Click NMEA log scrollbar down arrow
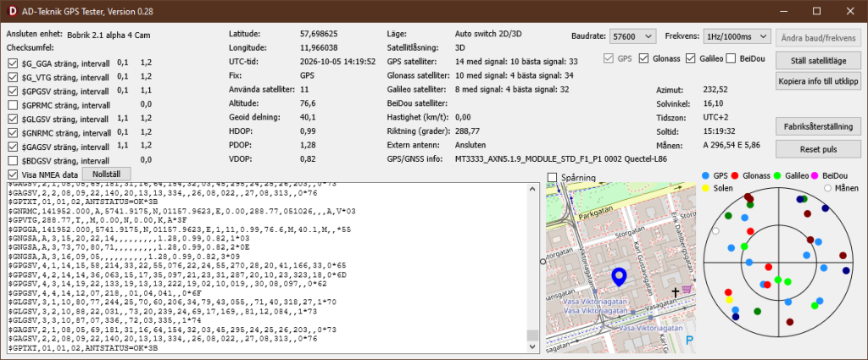The height and width of the screenshot is (360, 868). 532,346
